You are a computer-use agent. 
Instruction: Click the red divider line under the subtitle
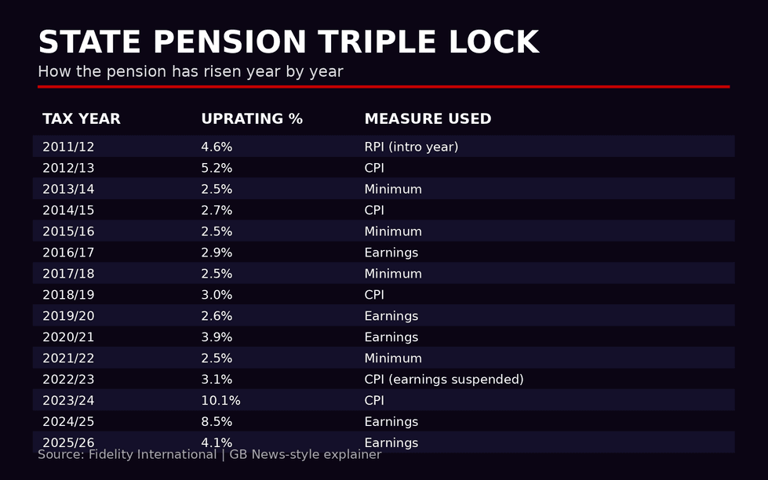[x=383, y=87]
